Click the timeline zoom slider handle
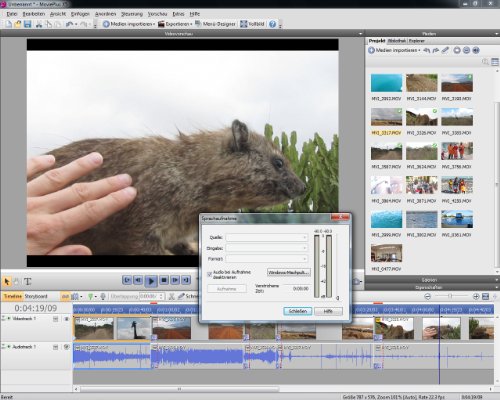 (450, 296)
